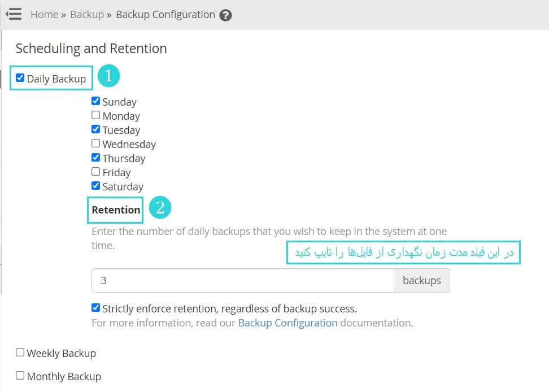
Task: Open the Backup Configuration documentation link
Action: 288,323
